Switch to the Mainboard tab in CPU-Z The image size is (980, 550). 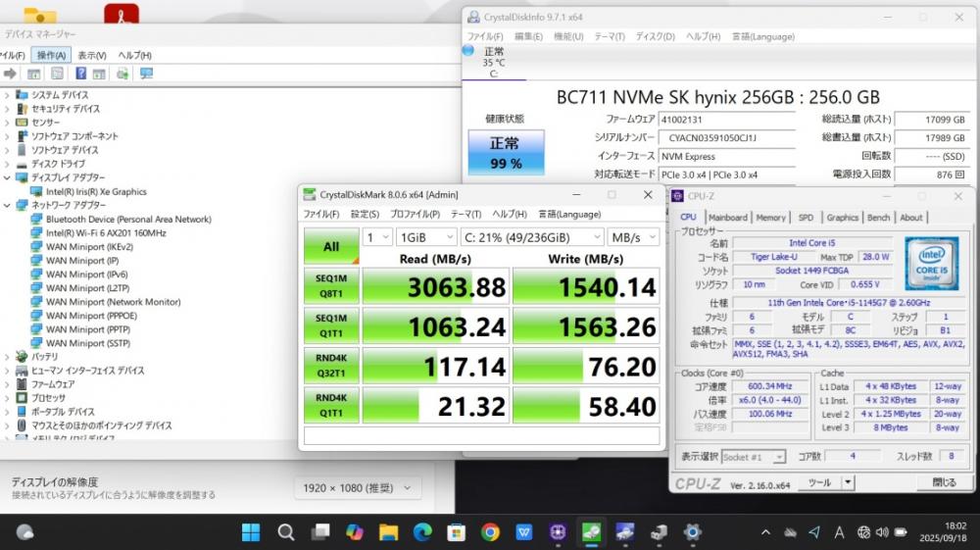point(727,218)
